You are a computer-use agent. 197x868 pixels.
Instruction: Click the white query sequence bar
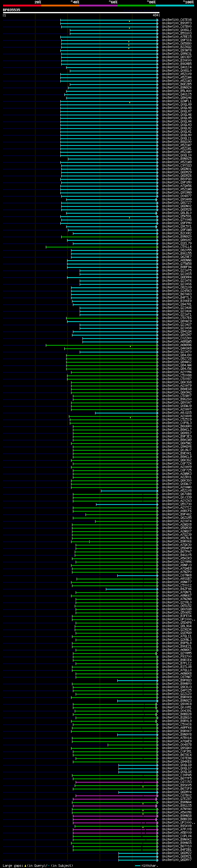click(81, 12)
